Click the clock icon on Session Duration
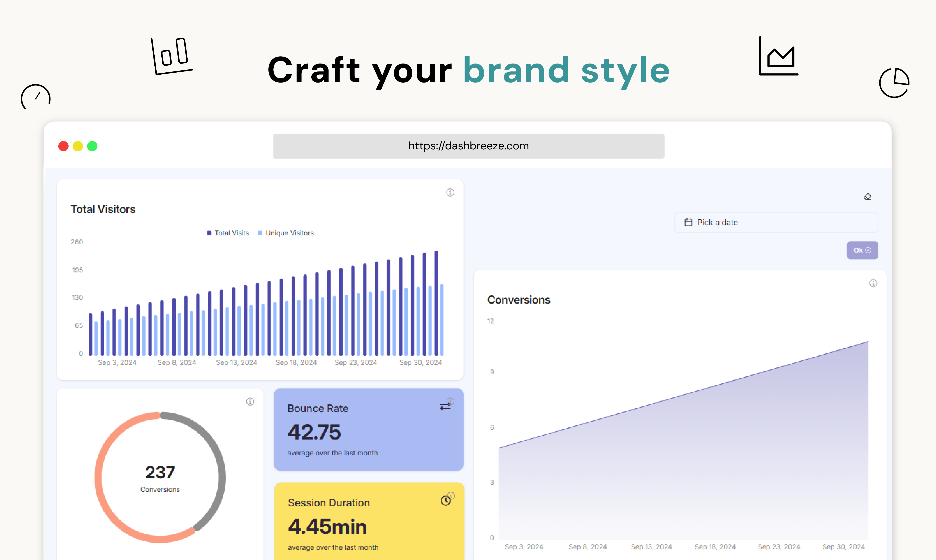 click(446, 500)
